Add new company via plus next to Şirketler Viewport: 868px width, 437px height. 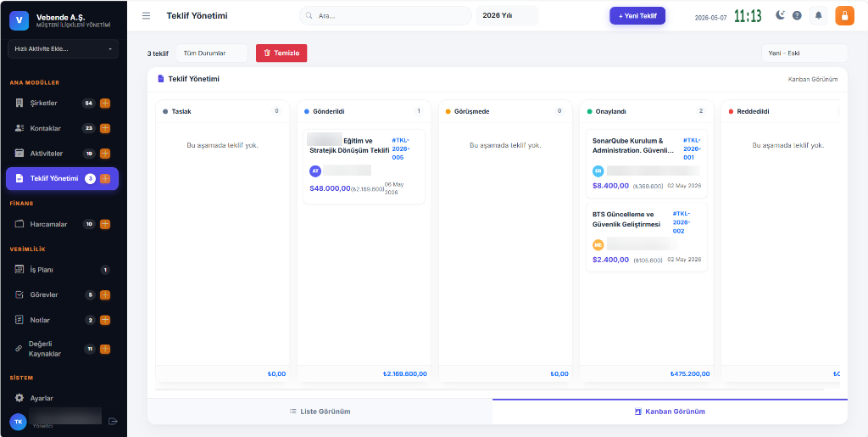105,103
